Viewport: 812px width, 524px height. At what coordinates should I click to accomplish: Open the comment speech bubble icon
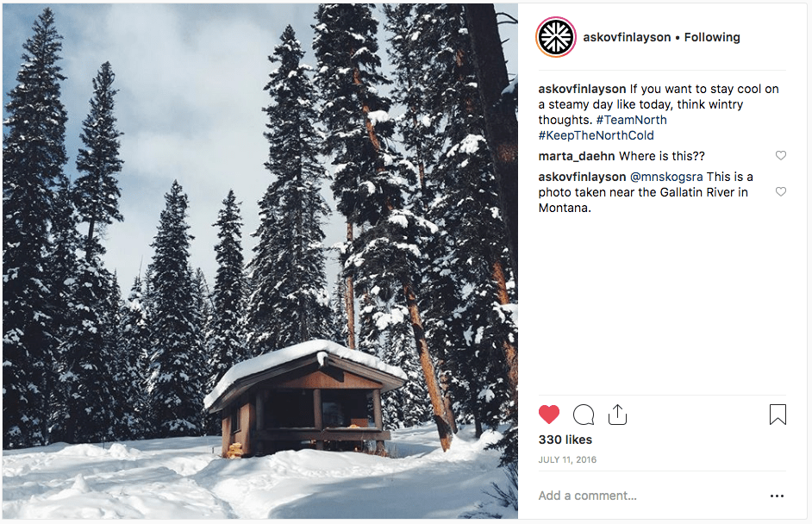583,415
